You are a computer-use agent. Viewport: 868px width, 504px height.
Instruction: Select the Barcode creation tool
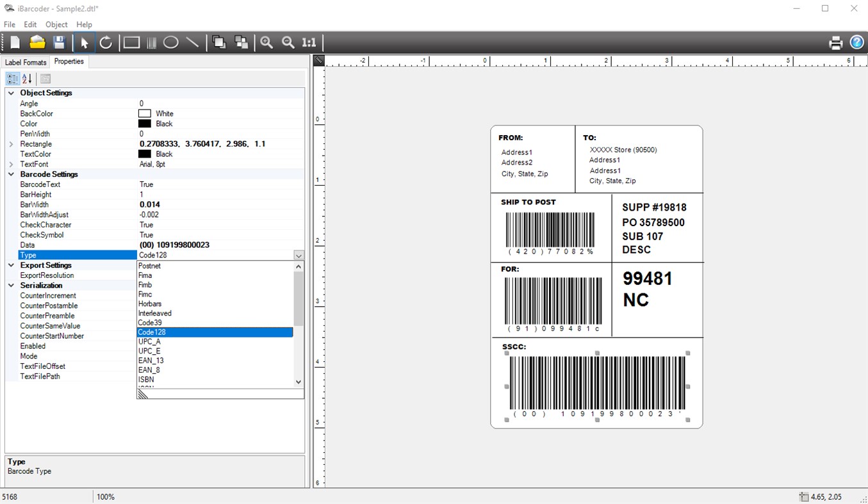(x=151, y=42)
